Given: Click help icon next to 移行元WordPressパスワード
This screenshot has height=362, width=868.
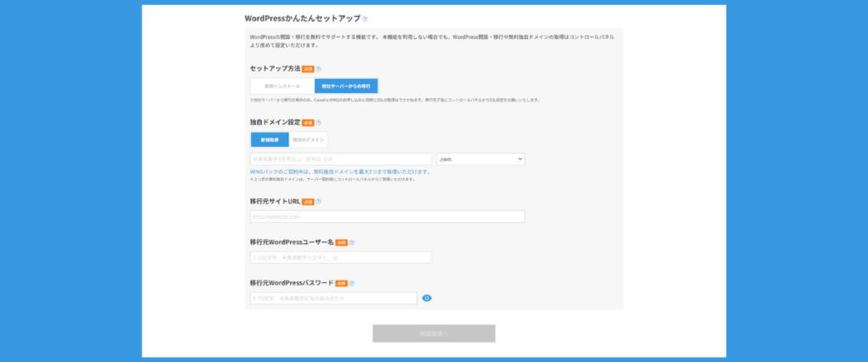Looking at the screenshot, I should tap(352, 283).
